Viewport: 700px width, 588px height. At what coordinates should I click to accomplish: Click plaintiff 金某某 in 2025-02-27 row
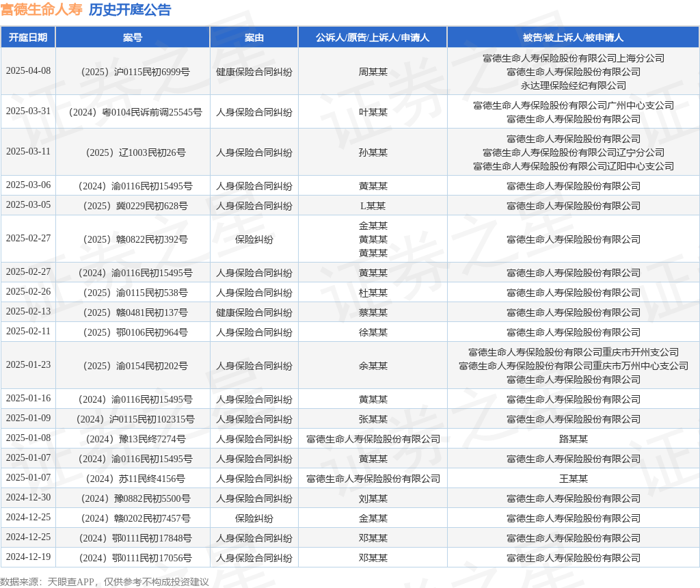coord(373,226)
